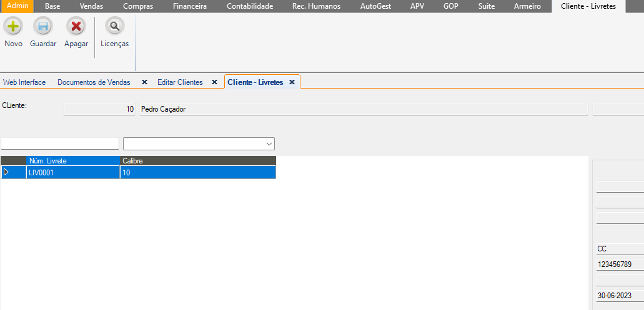Switch to the Web Interface tab
This screenshot has width=644, height=310.
24,82
